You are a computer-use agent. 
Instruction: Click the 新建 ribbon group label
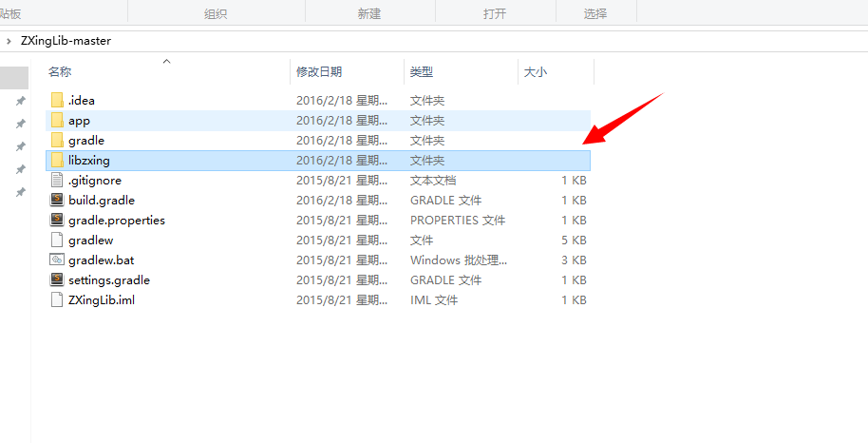point(369,13)
